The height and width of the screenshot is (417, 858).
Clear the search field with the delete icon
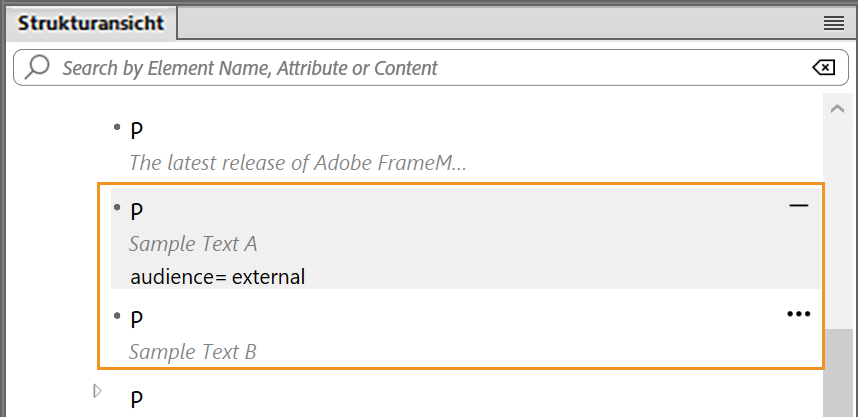tap(822, 68)
